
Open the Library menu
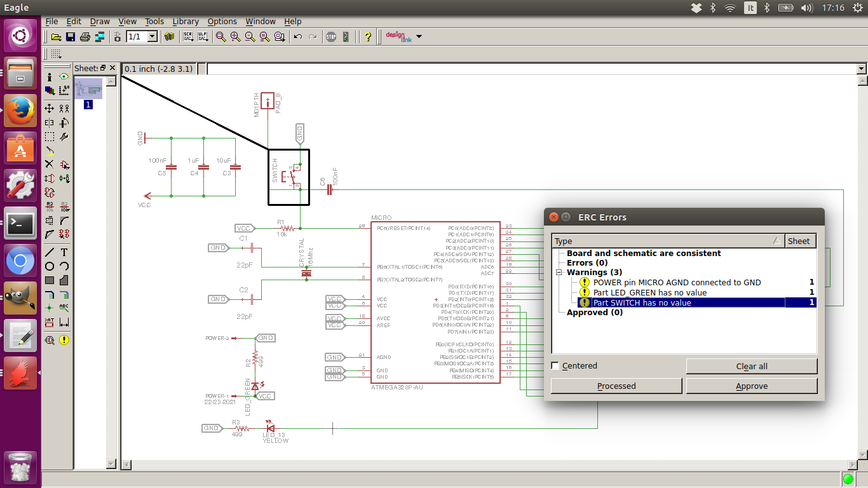click(x=186, y=21)
